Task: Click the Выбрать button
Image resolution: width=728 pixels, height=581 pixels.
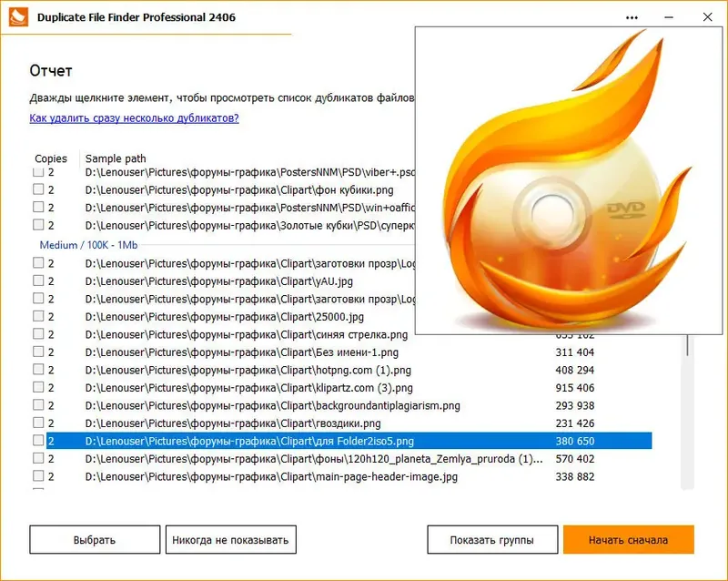Action: pyautogui.click(x=95, y=540)
